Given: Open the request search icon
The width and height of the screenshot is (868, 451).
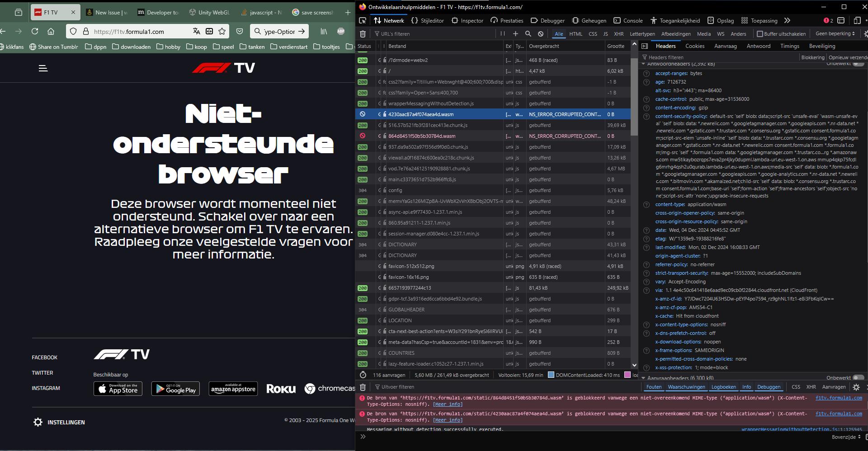Looking at the screenshot, I should click(528, 33).
